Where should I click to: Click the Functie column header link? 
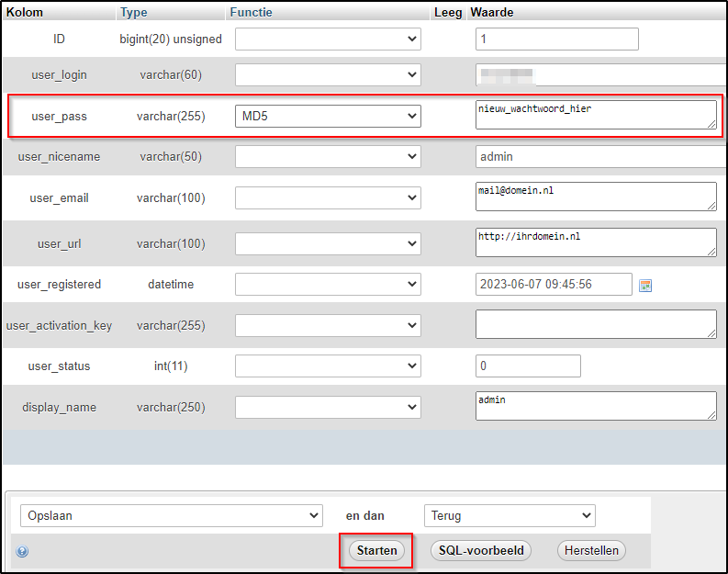coord(251,13)
